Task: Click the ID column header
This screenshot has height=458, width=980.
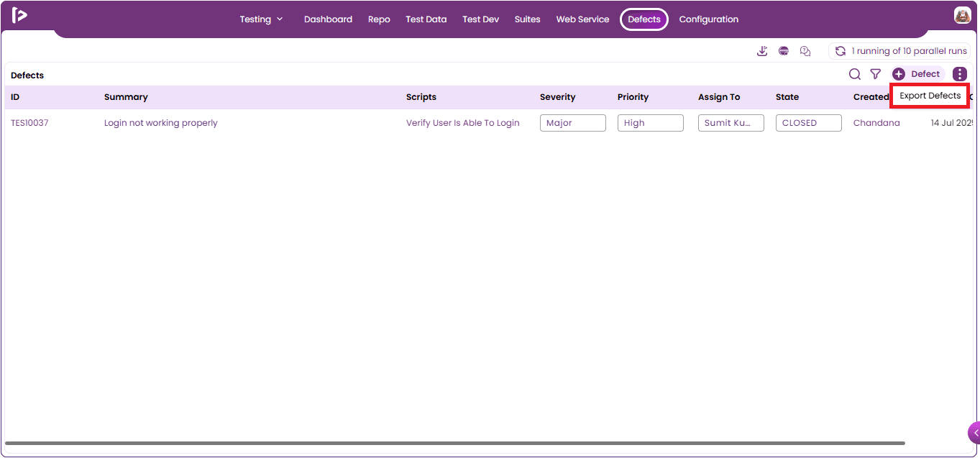Action: coord(15,97)
